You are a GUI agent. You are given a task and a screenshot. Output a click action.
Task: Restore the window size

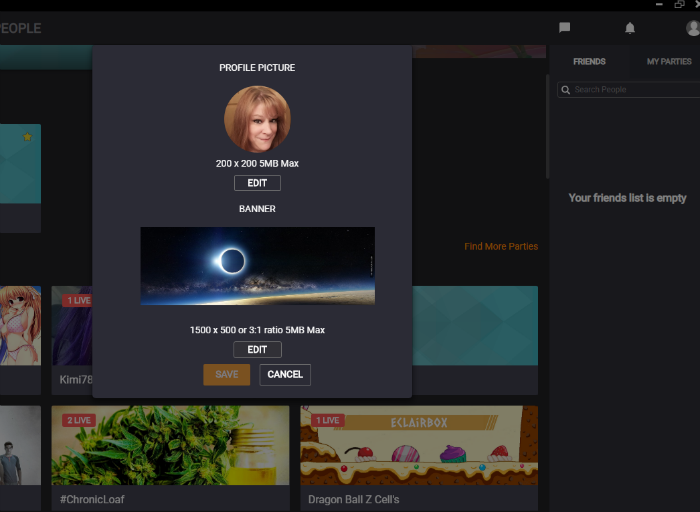(679, 5)
